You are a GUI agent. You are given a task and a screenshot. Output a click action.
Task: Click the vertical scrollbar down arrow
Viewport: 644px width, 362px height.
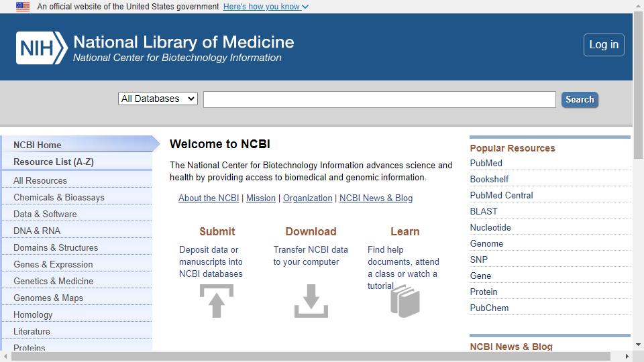638,345
